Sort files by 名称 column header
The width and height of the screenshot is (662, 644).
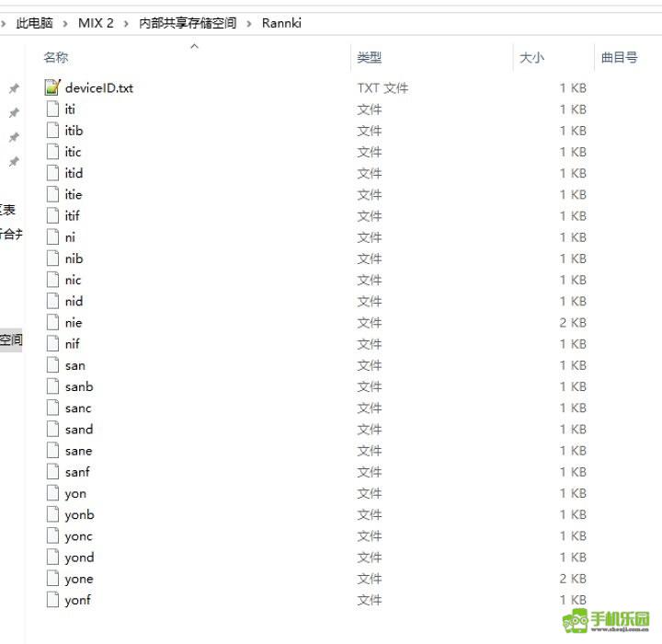point(56,58)
